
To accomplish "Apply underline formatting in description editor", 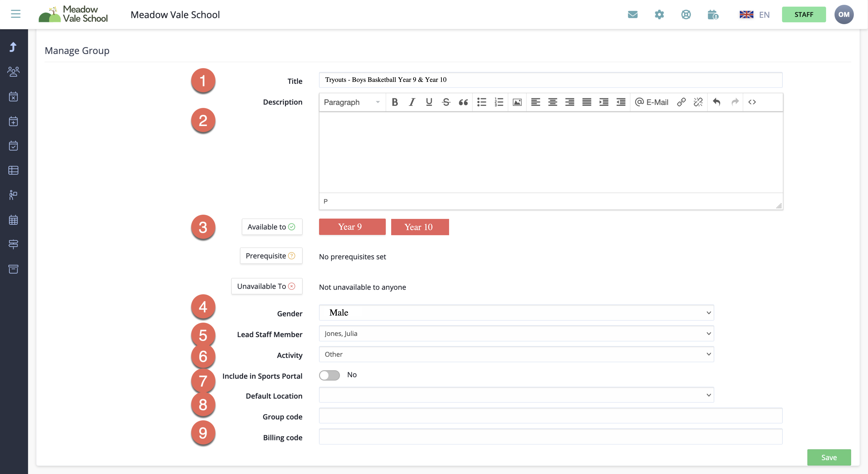I will point(429,102).
